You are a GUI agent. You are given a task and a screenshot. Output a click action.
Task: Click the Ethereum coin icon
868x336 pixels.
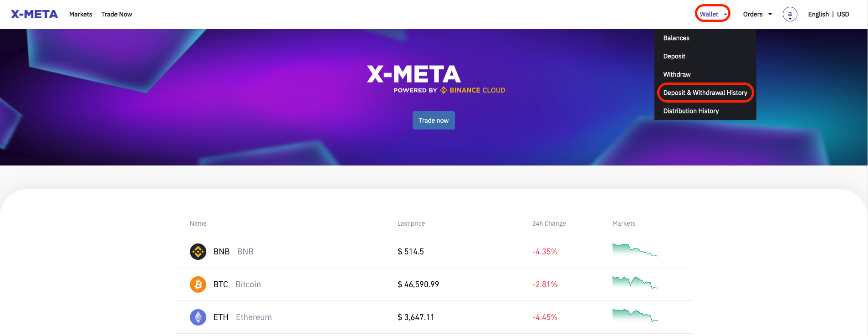click(x=198, y=317)
